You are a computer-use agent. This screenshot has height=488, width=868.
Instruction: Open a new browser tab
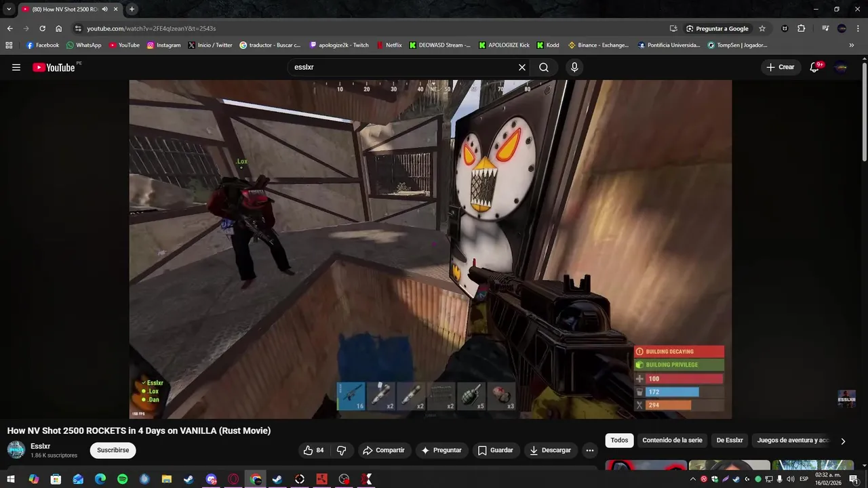132,9
